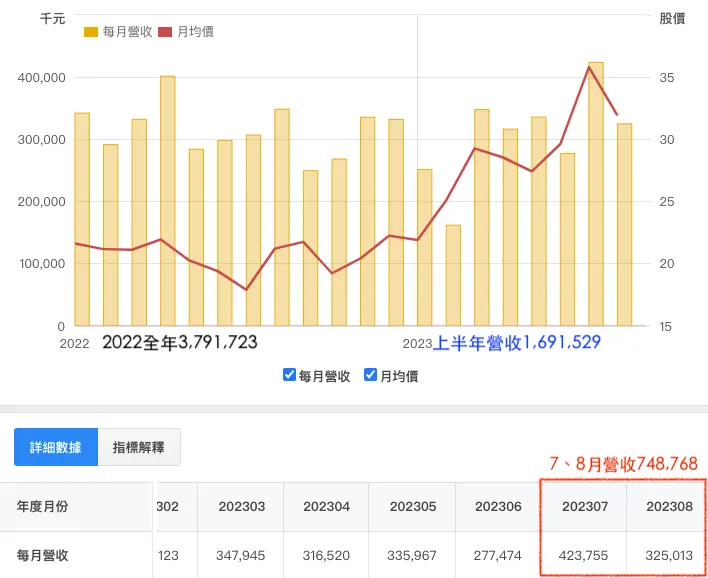Click the revenue cell 423,755
Image resolution: width=708 pixels, height=578 pixels.
(583, 555)
